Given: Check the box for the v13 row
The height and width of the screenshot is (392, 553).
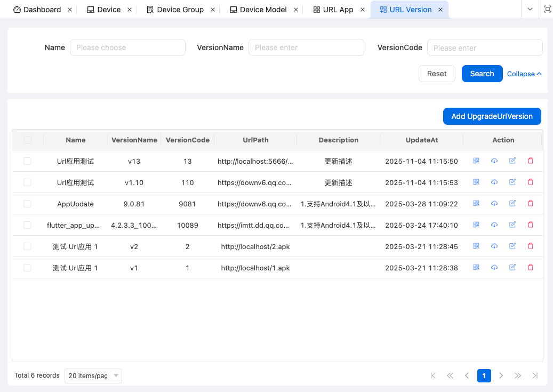Looking at the screenshot, I should tap(28, 161).
